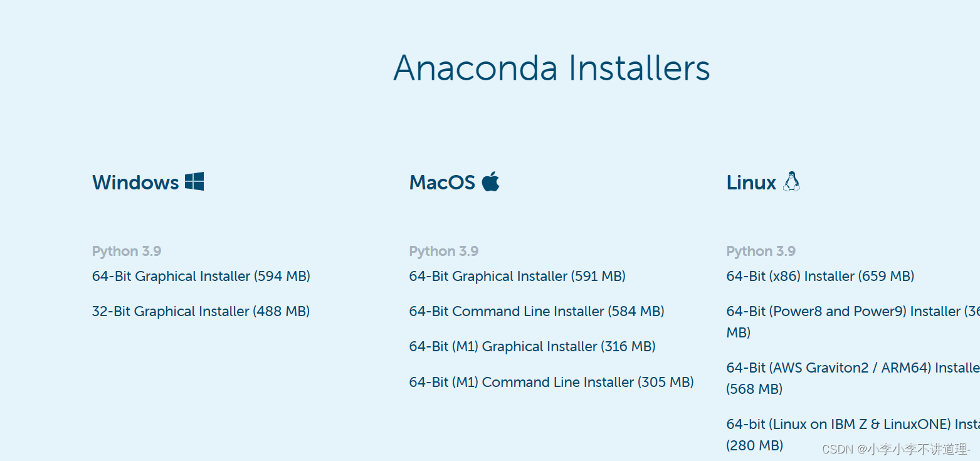This screenshot has height=461, width=980.
Task: Click the Anaconda Installers page title
Action: click(552, 68)
